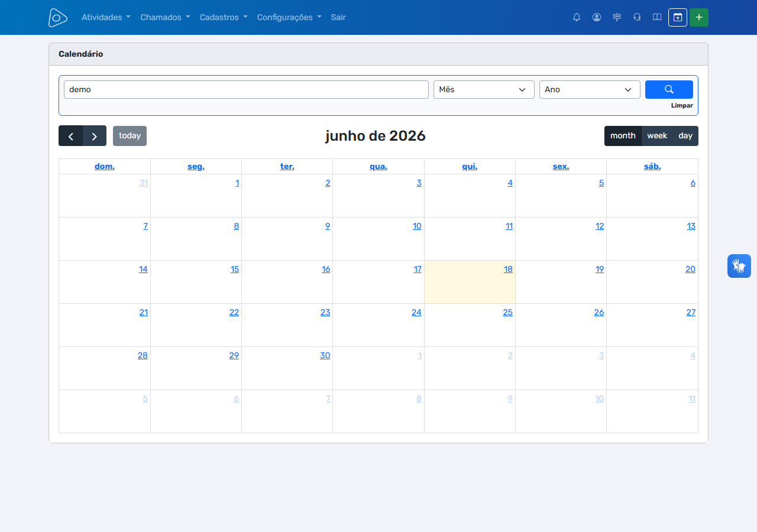Screen dimensions: 757x532
Task: Click Sair to log out
Action: (338, 17)
